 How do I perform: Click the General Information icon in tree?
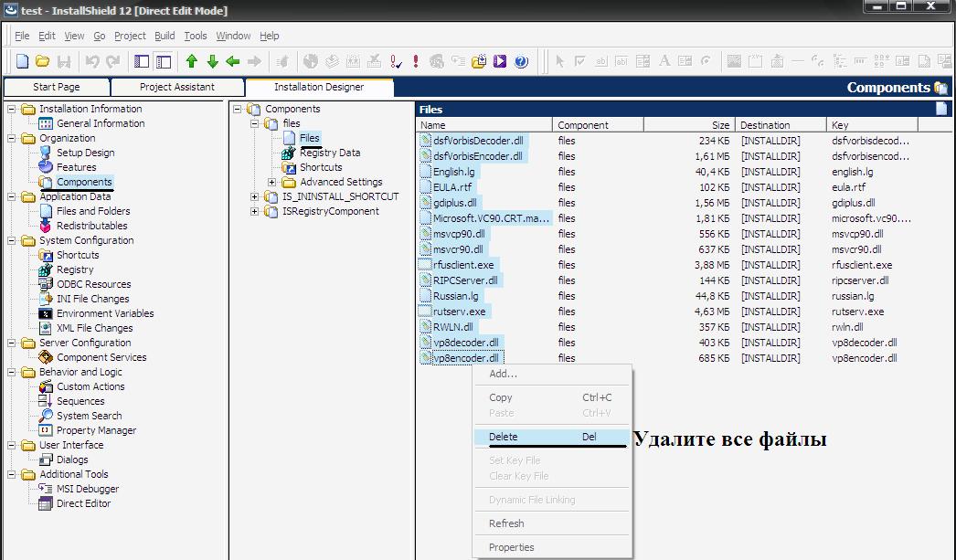46,123
